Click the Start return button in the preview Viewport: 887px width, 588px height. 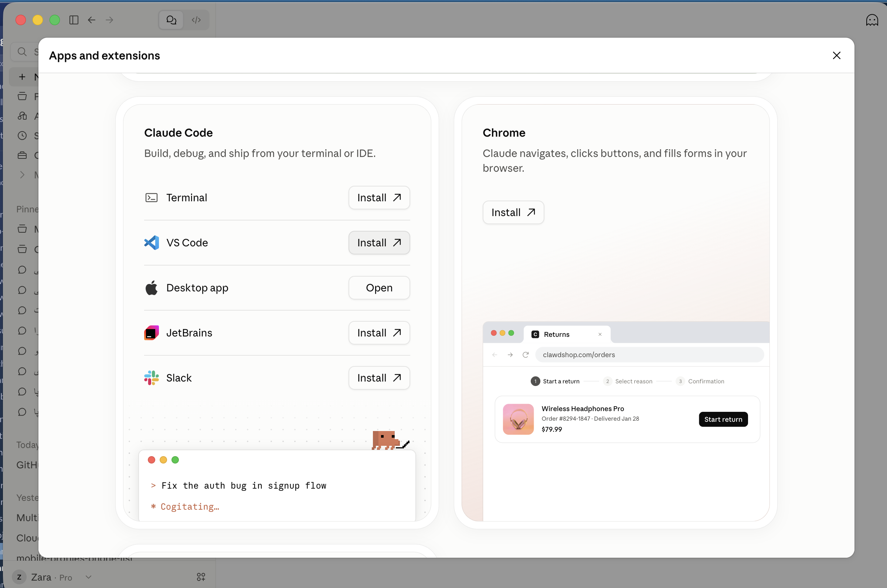(x=723, y=419)
